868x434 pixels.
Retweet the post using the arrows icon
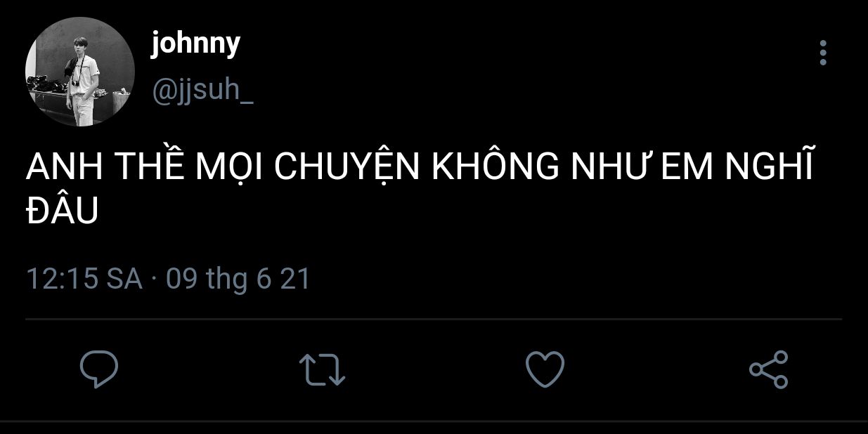pos(322,369)
